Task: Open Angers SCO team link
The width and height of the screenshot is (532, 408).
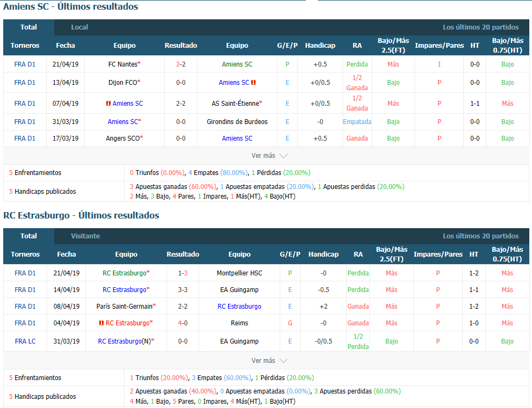Action: [123, 139]
